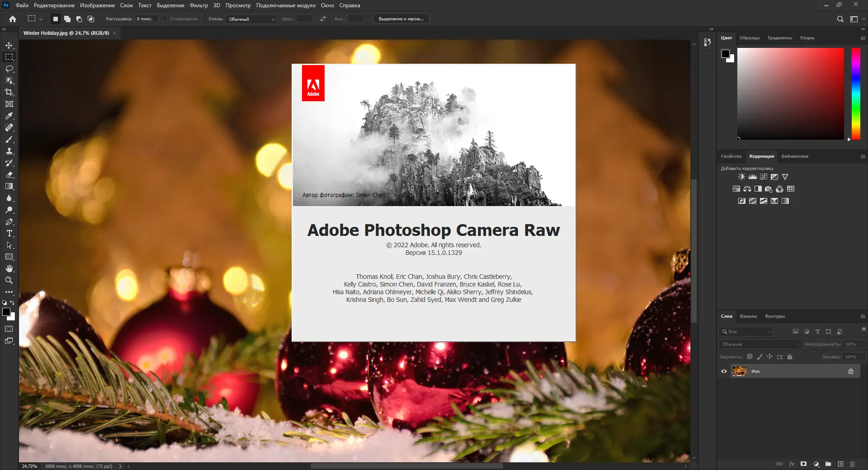Add an Invert adjustment

click(x=742, y=201)
